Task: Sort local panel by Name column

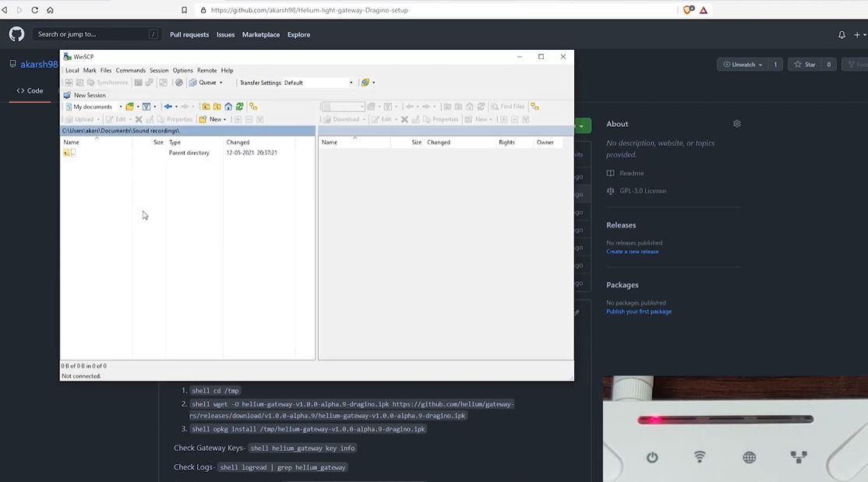Action: pyautogui.click(x=96, y=142)
